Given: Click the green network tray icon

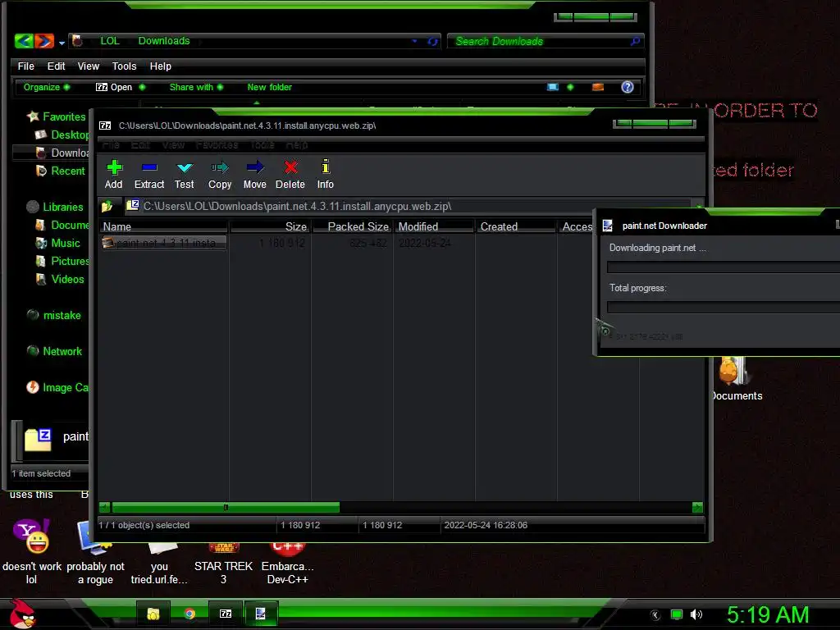Looking at the screenshot, I should tap(677, 614).
